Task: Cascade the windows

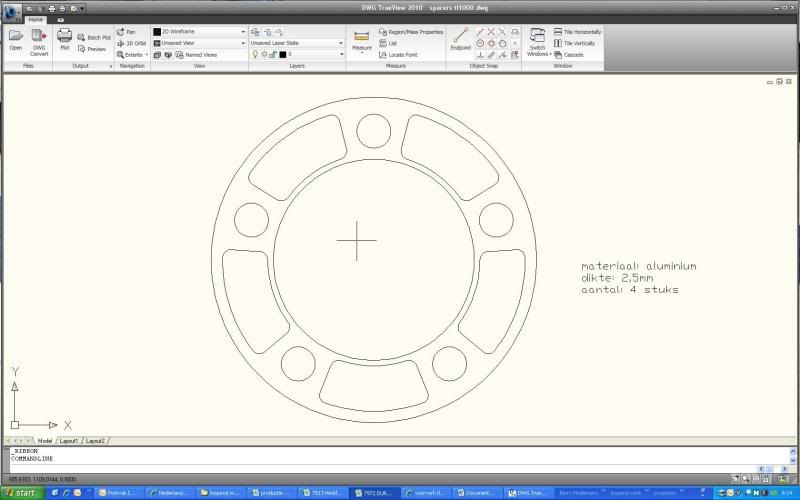Action: pyautogui.click(x=569, y=55)
